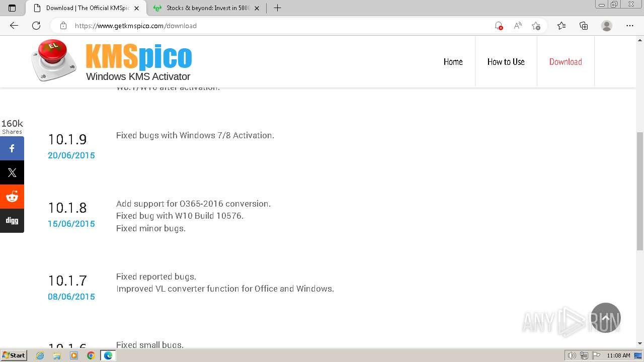The width and height of the screenshot is (644, 362).
Task: Open Read aloud icon in address bar
Action: pos(517,26)
